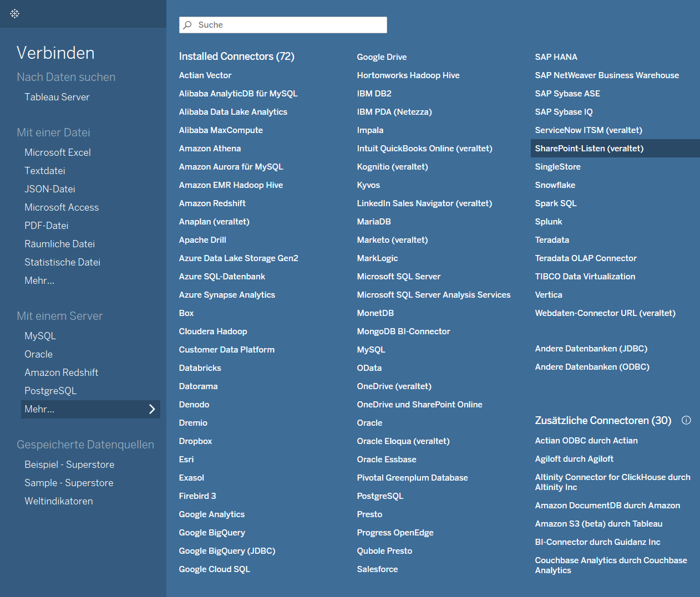The width and height of the screenshot is (700, 597).
Task: Choose Microsoft SQL Server Analysis Services
Action: (x=434, y=295)
